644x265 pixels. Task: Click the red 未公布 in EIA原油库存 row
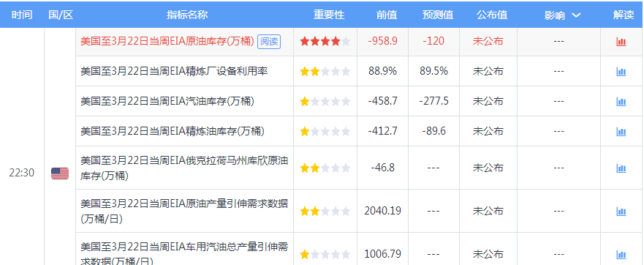coord(488,41)
